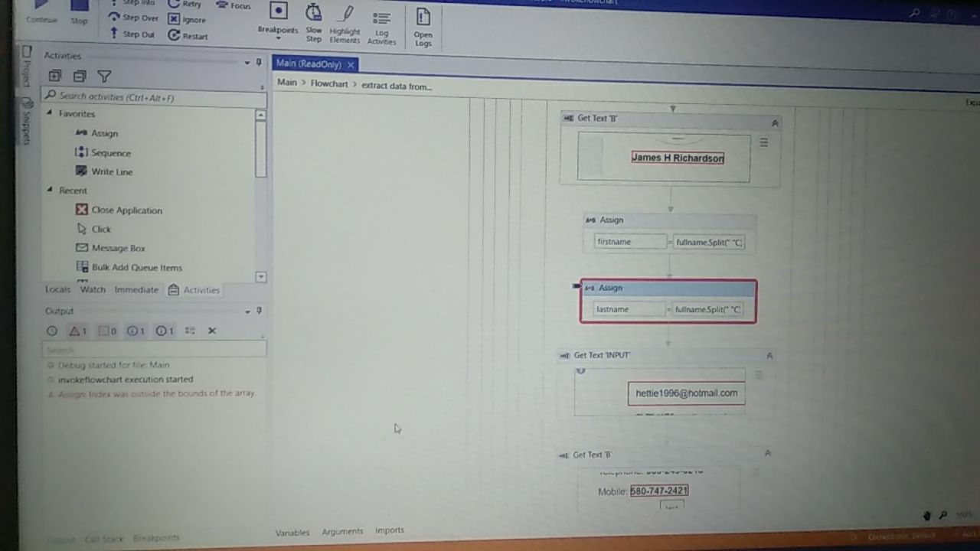Click Expand All icon in Activities panel
980x551 pixels.
pyautogui.click(x=54, y=76)
